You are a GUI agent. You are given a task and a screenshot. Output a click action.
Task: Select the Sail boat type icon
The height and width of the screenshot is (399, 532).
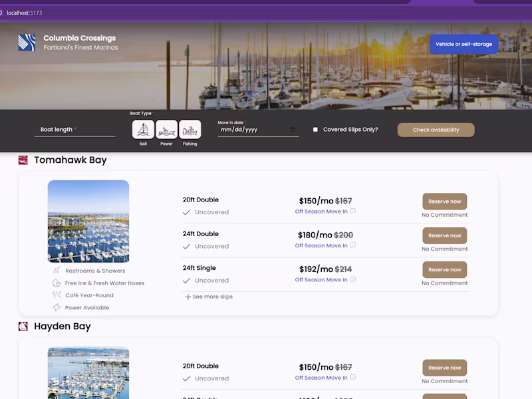point(142,129)
